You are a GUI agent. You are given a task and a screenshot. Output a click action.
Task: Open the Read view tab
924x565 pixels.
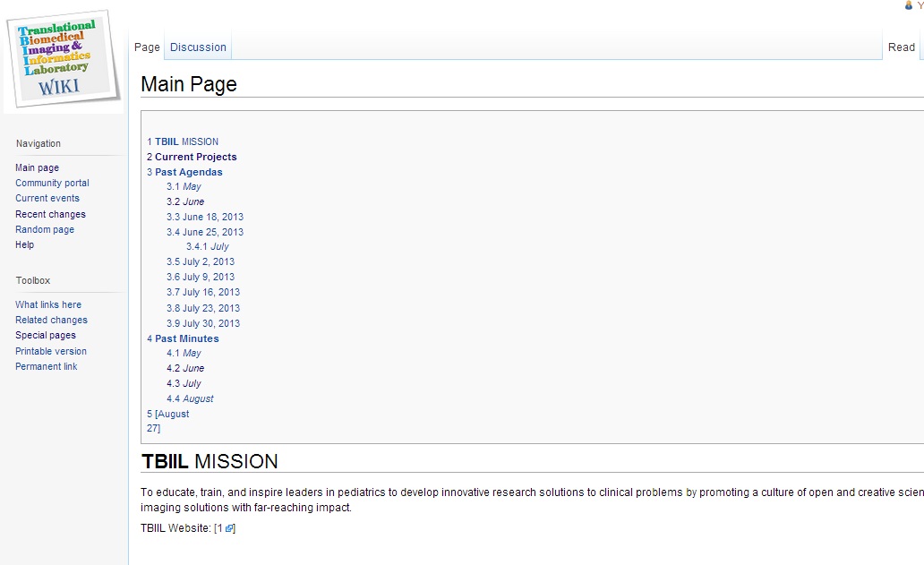pyautogui.click(x=901, y=47)
